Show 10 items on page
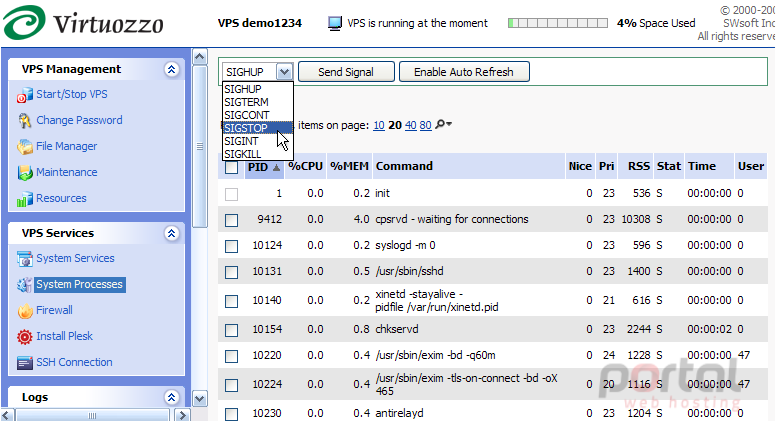 [379, 125]
